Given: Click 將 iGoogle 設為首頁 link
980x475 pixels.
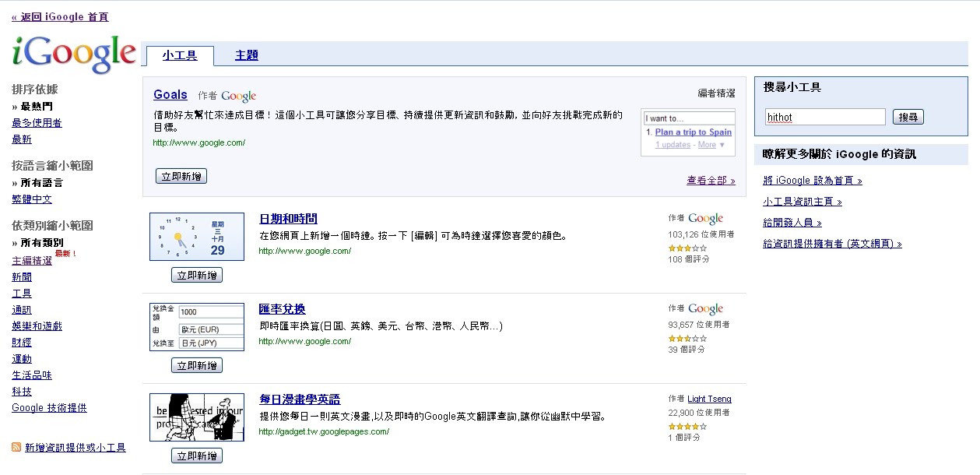Looking at the screenshot, I should (813, 181).
